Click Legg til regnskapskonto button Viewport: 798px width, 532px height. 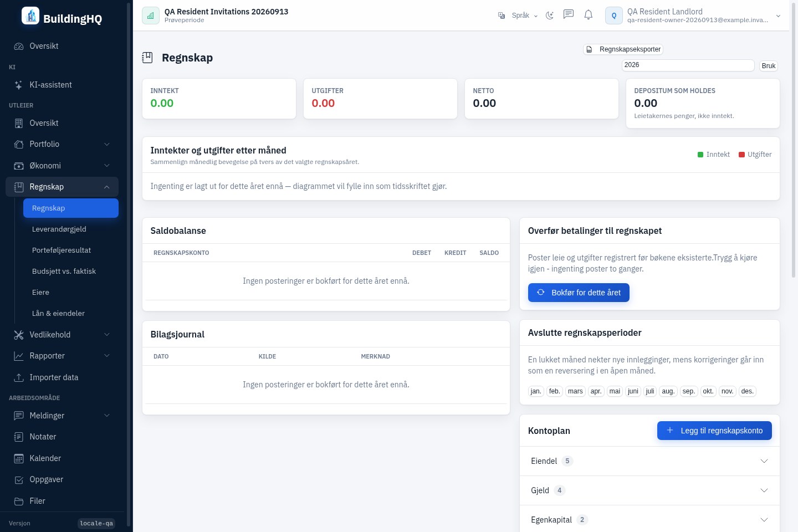[x=714, y=431]
